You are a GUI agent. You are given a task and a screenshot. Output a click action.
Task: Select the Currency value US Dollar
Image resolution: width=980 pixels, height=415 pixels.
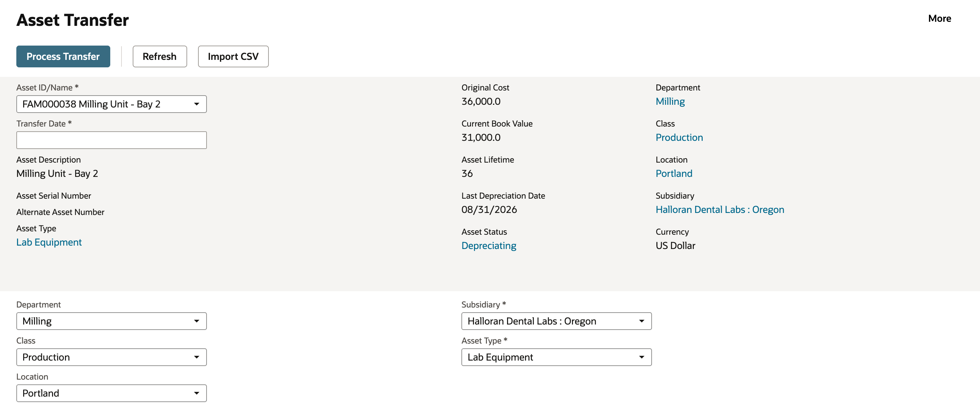[x=675, y=246]
